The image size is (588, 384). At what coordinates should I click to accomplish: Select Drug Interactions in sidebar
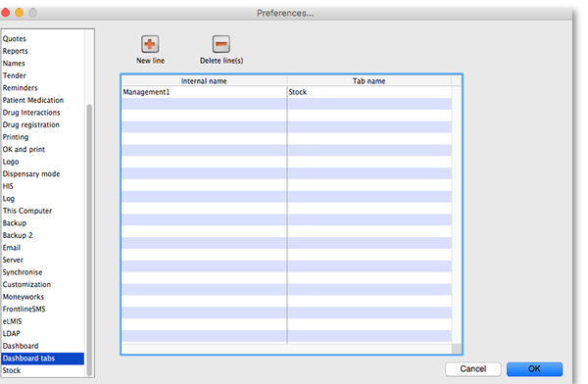click(31, 113)
